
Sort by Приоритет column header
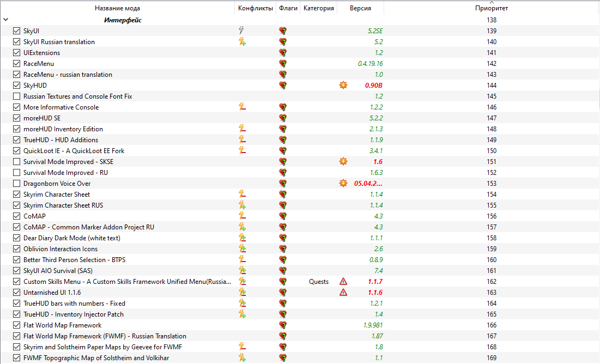(x=492, y=8)
